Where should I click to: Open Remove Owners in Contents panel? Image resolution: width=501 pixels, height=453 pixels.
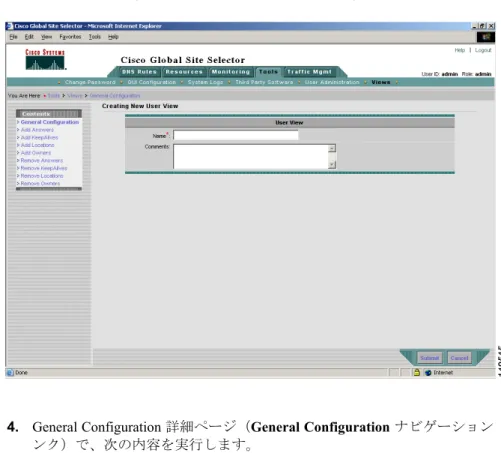pos(40,183)
